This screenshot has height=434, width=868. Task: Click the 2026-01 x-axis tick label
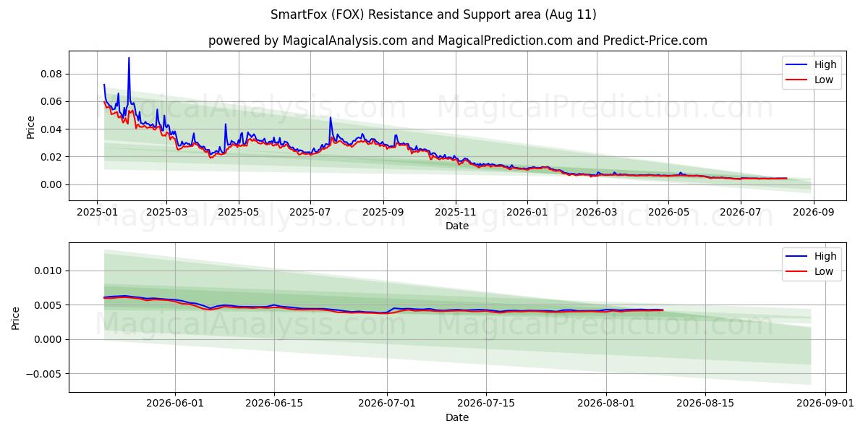pos(527,213)
